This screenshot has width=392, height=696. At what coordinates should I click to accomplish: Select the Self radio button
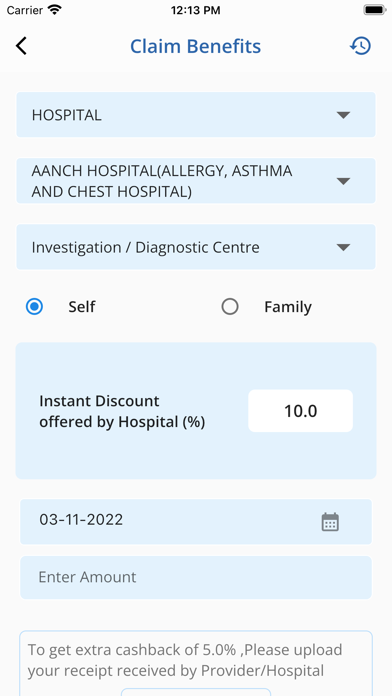[x=34, y=307]
